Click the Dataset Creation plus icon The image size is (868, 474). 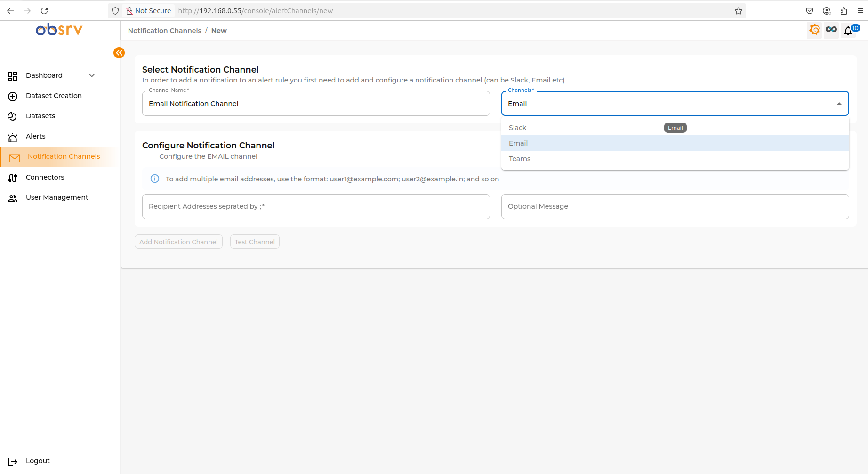[x=13, y=96]
